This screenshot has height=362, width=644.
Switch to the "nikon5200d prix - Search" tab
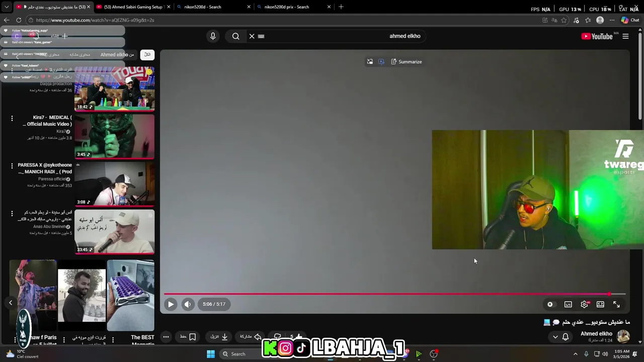(x=294, y=7)
